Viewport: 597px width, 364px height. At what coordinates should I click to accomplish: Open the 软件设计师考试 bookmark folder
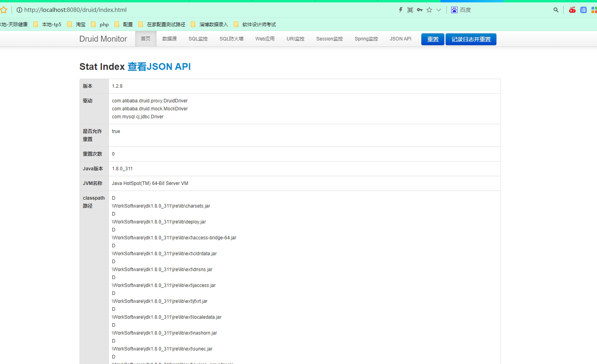[x=255, y=25]
